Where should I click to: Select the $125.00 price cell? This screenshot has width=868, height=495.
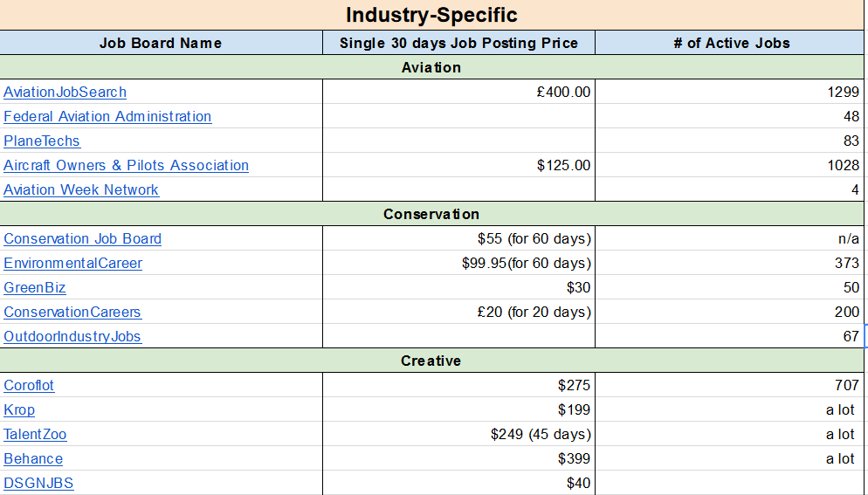pyautogui.click(x=459, y=165)
